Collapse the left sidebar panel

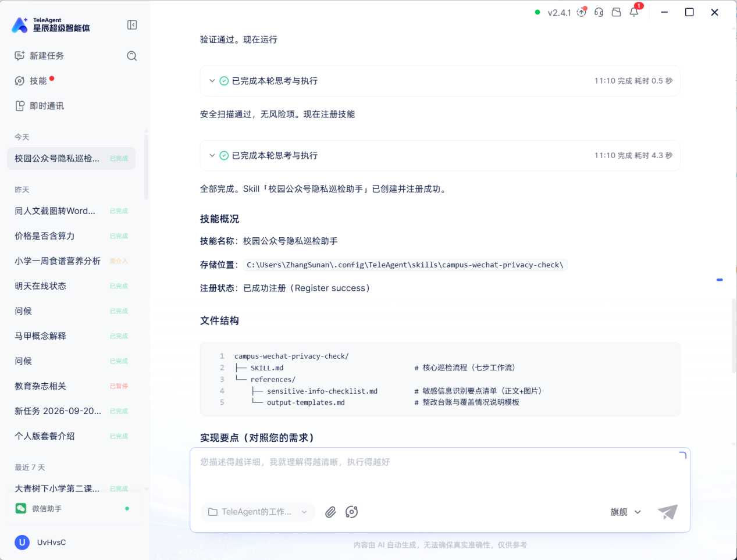pyautogui.click(x=132, y=25)
